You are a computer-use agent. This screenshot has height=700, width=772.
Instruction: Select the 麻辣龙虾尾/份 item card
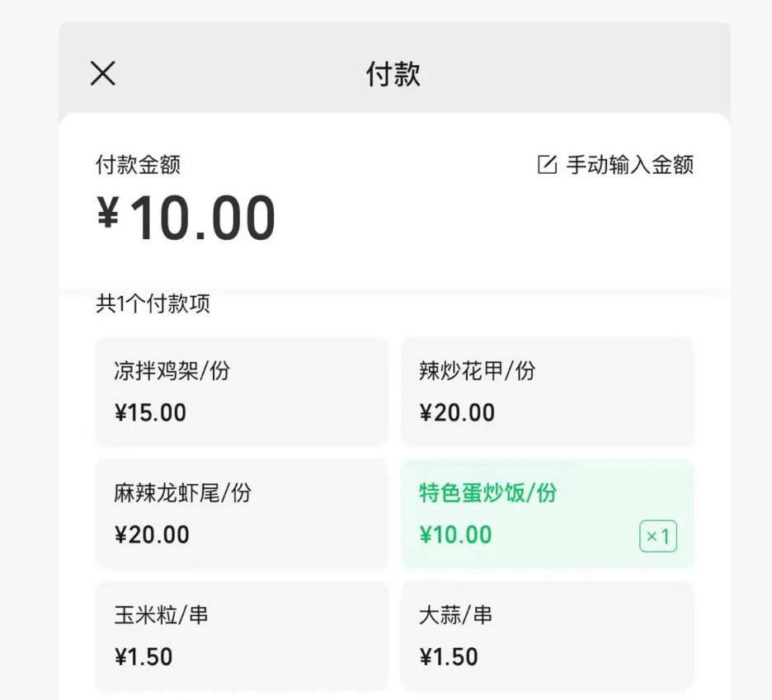241,514
